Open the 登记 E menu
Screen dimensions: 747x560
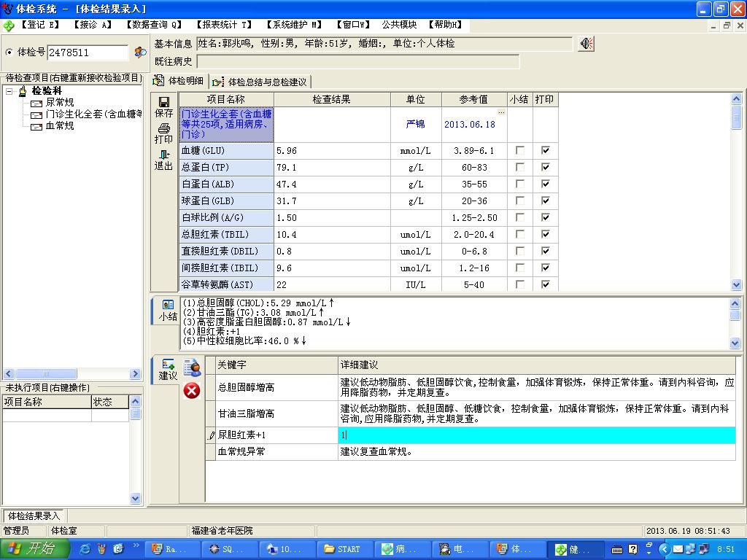tap(40, 25)
